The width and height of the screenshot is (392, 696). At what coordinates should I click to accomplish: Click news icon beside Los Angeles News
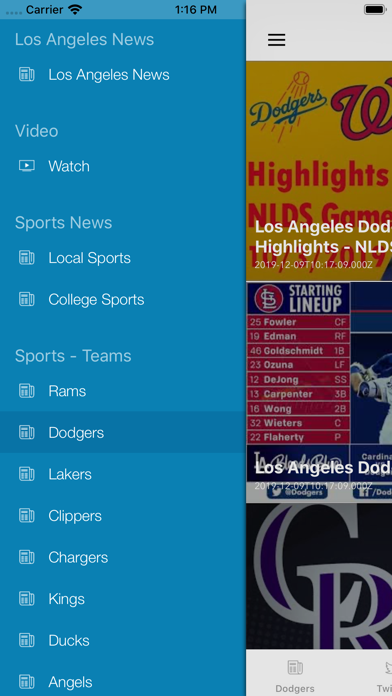point(27,75)
